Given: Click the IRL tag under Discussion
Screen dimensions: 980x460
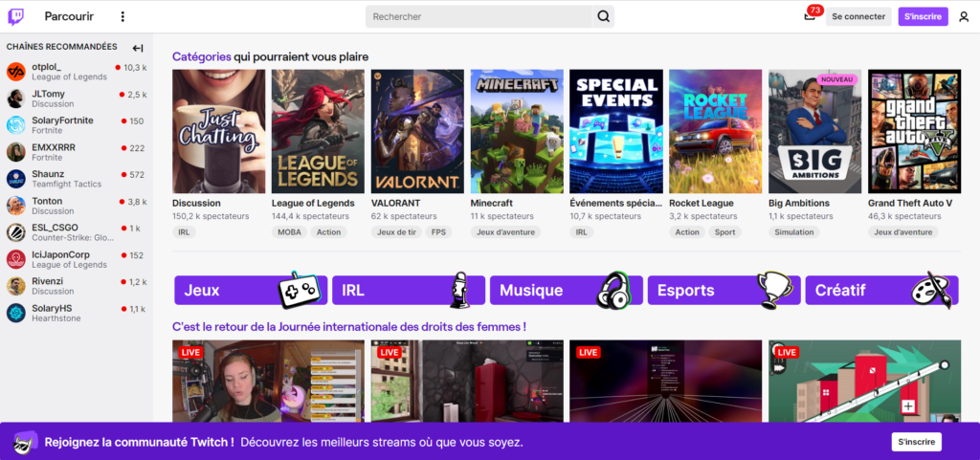Looking at the screenshot, I should click(x=184, y=232).
